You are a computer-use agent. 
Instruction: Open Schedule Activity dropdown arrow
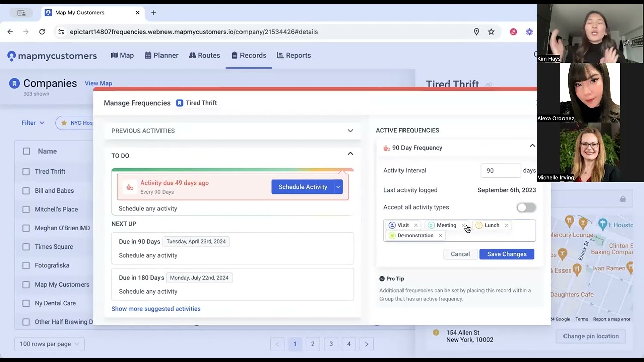[x=338, y=187]
